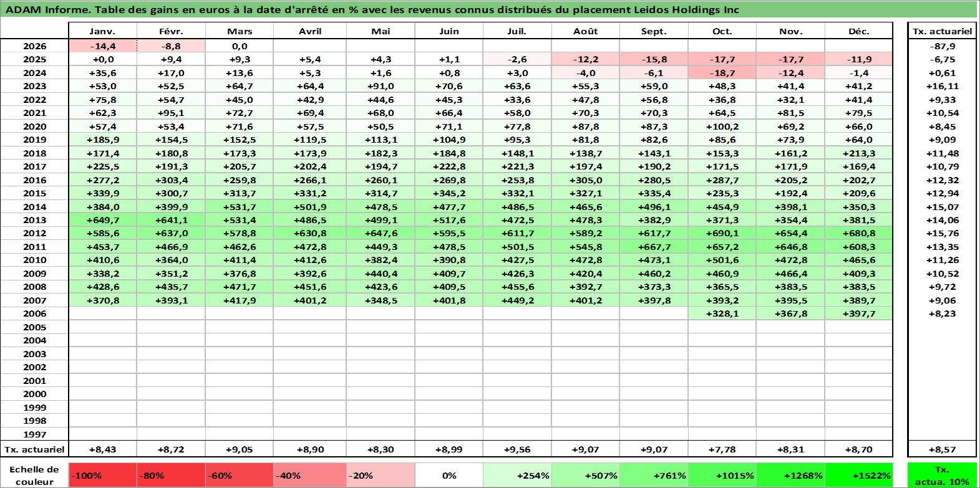
Task: Click the -20% pale pink scale swatch
Action: click(380, 475)
